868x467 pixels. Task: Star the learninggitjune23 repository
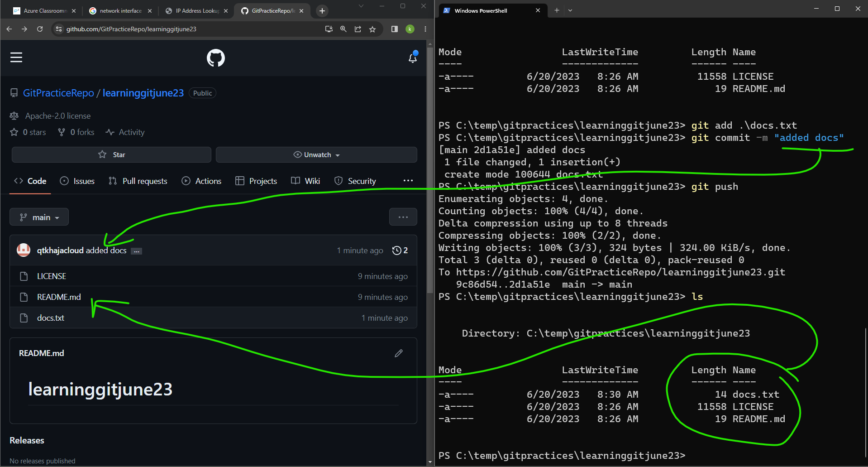coord(111,154)
